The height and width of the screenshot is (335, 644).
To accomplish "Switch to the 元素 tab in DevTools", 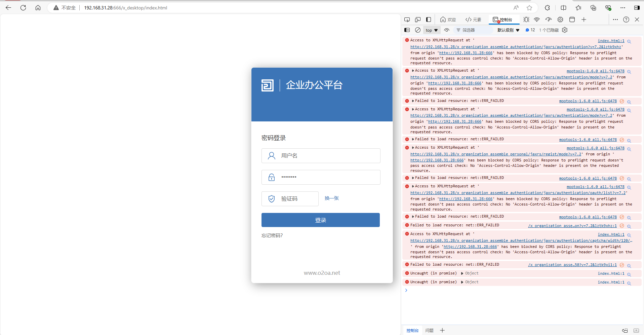I will [473, 20].
